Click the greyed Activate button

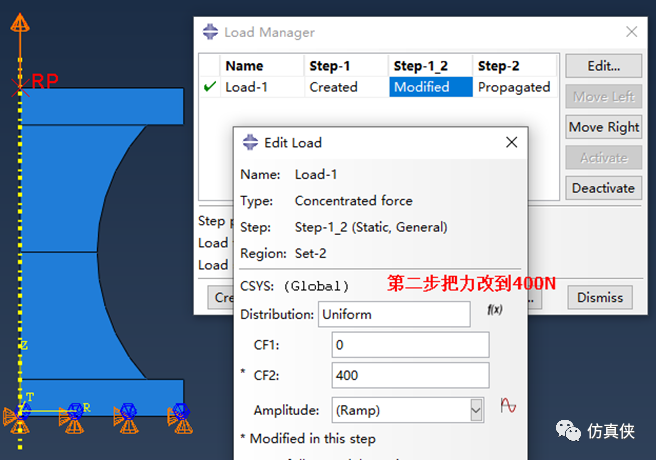(603, 158)
